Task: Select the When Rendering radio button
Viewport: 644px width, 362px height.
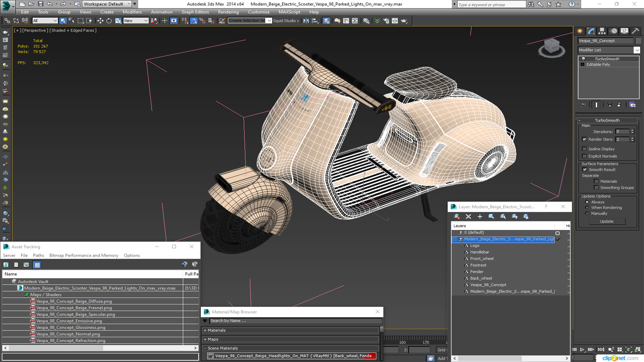Action: pos(587,207)
